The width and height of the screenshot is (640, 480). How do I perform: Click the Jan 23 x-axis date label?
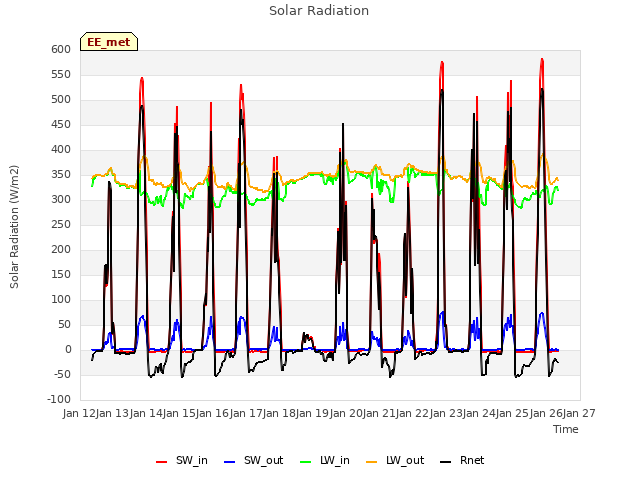445,414
